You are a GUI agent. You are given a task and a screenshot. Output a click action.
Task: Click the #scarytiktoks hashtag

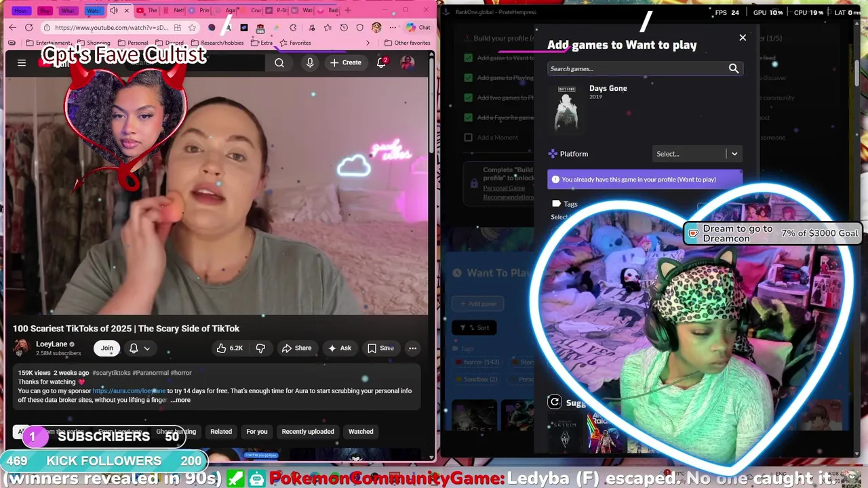(x=111, y=373)
